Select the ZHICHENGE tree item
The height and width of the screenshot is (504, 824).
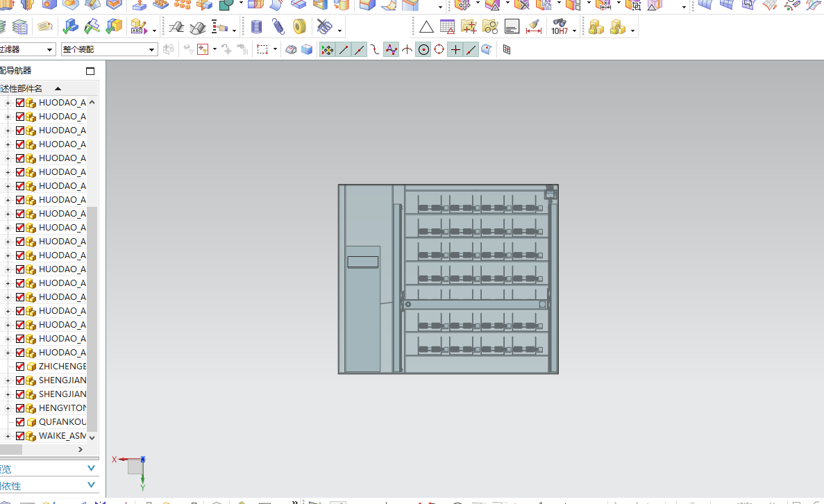point(62,367)
